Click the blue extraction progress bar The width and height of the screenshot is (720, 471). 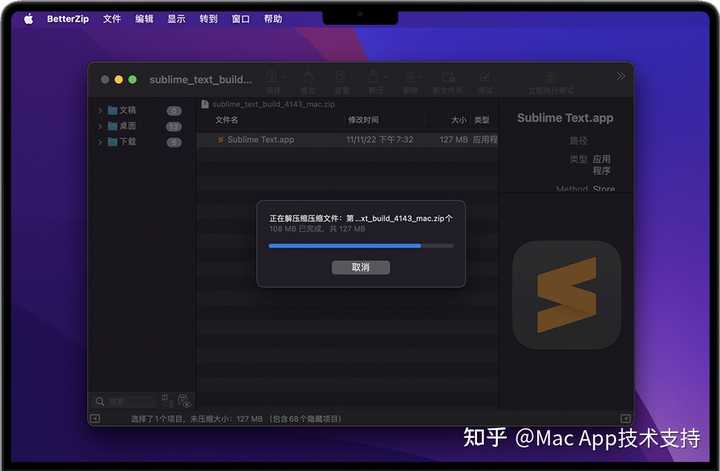[x=361, y=246]
